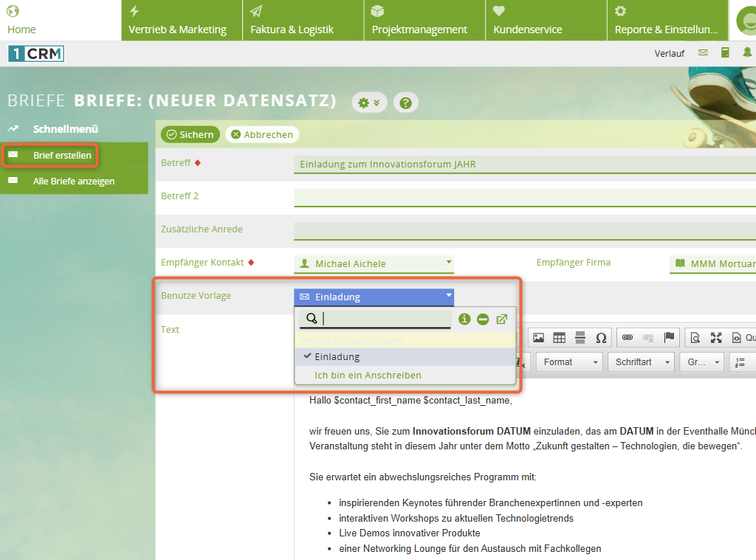Click the insert table icon in the editor
The width and height of the screenshot is (756, 560).
pos(560,337)
